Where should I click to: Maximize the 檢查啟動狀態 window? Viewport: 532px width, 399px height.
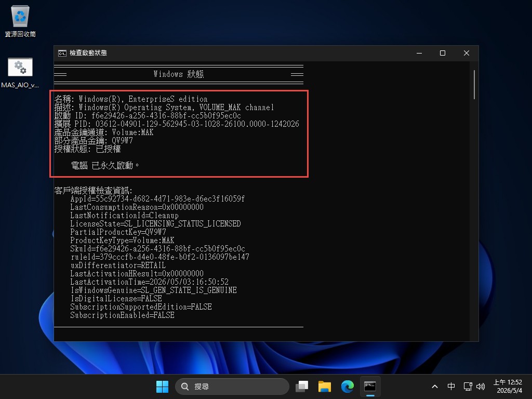pos(443,53)
